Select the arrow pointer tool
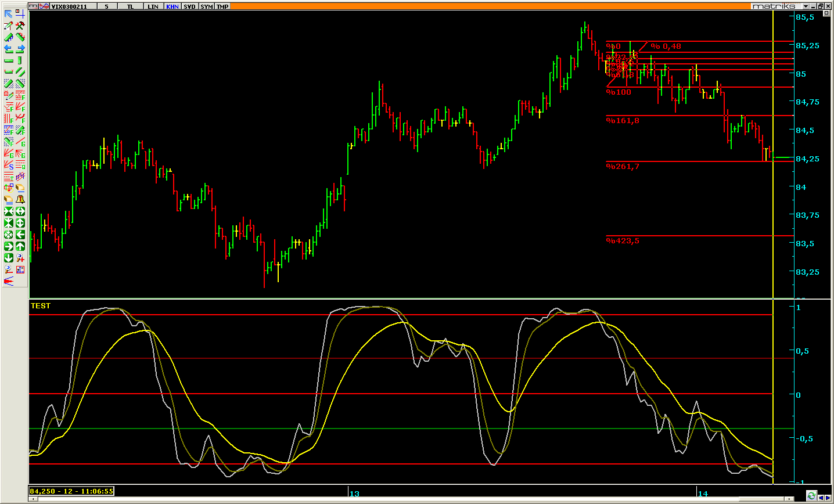834x504 pixels. tap(8, 14)
